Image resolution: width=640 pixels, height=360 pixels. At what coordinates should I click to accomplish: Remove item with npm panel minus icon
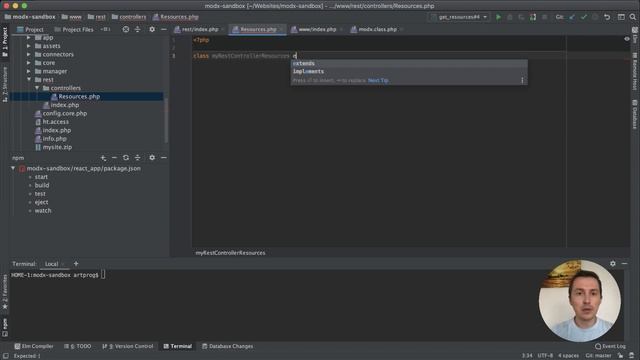click(114, 158)
